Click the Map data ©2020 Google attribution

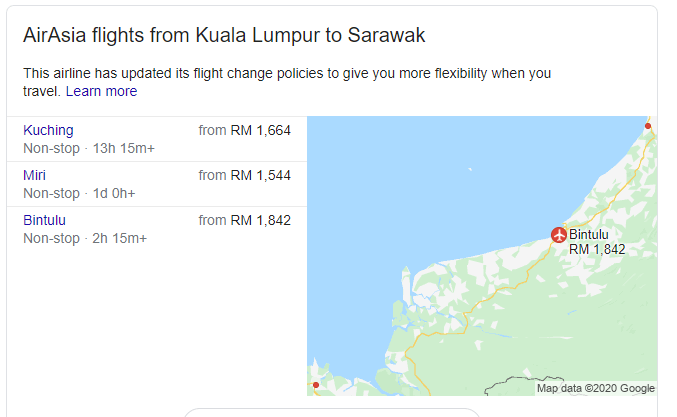click(x=596, y=388)
